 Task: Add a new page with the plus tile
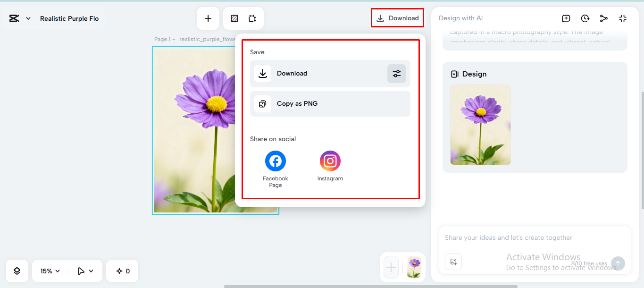(391, 268)
